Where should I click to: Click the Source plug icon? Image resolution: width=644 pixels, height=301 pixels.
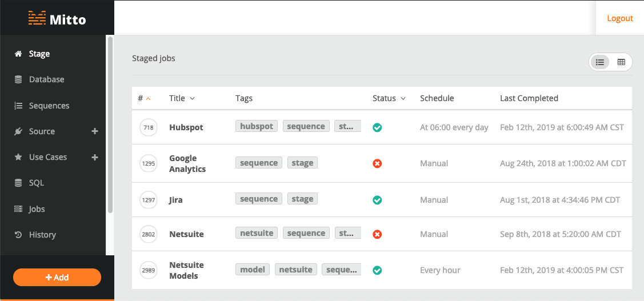(x=18, y=131)
